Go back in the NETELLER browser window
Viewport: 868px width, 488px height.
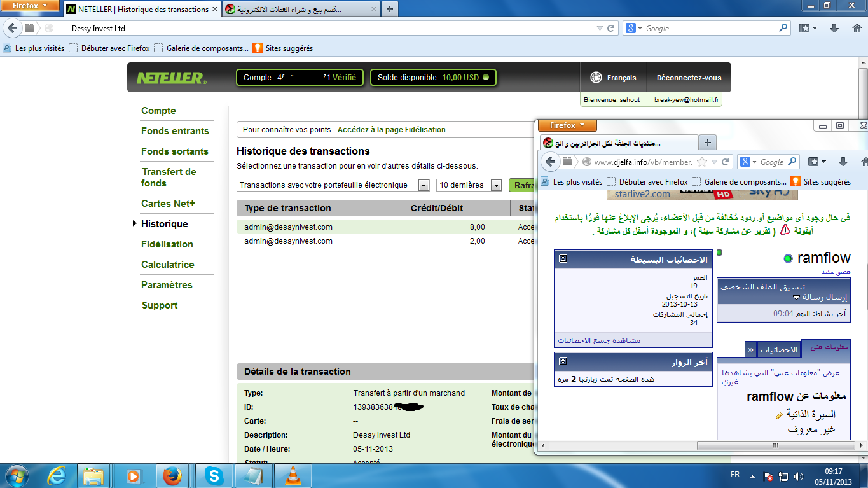point(12,28)
